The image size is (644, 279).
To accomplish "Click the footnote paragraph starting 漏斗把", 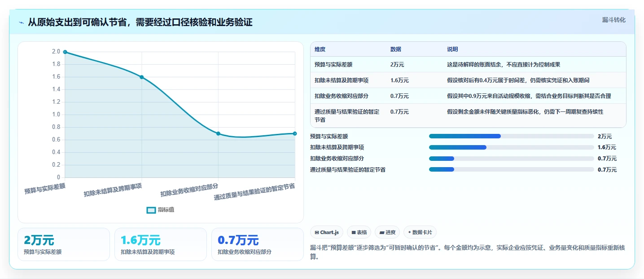I will click(x=467, y=252).
